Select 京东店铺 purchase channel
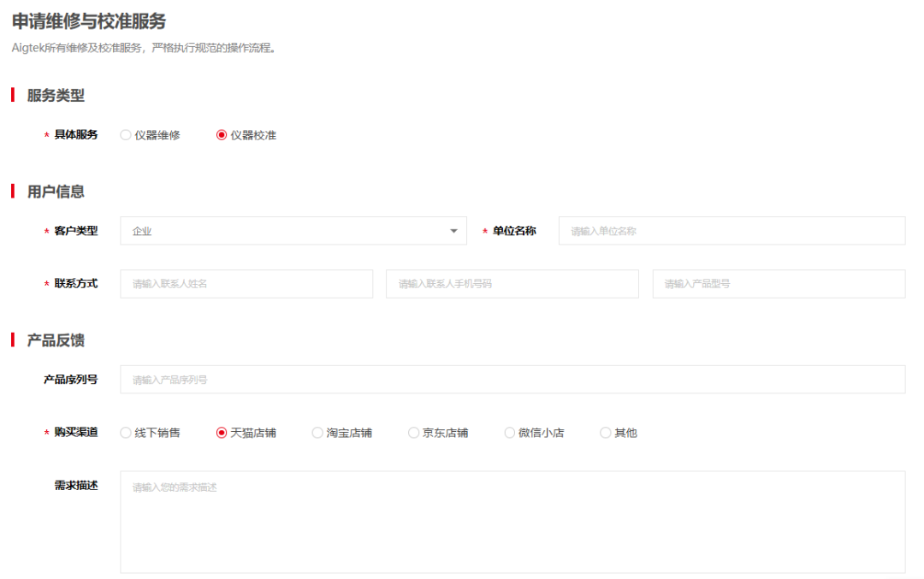 coord(413,432)
